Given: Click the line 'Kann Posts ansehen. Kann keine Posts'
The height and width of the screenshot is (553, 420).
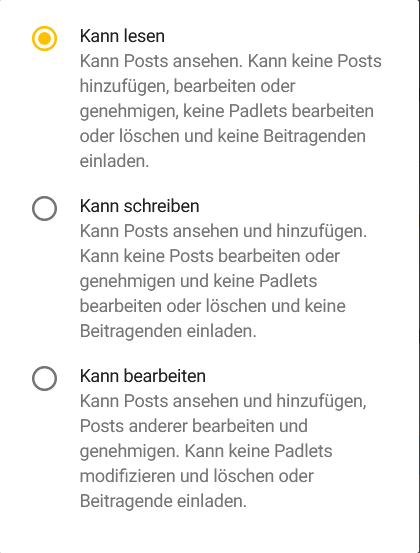Looking at the screenshot, I should pyautogui.click(x=231, y=61).
